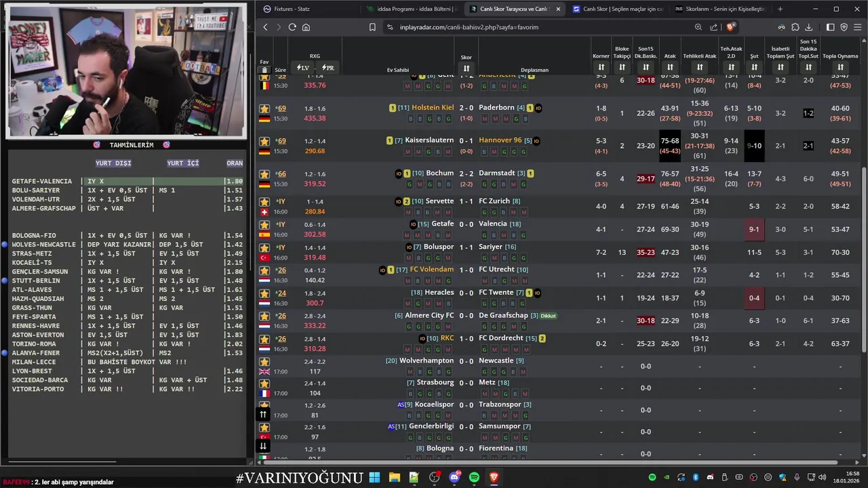Toggle favorite star for Bochum match

264,174
